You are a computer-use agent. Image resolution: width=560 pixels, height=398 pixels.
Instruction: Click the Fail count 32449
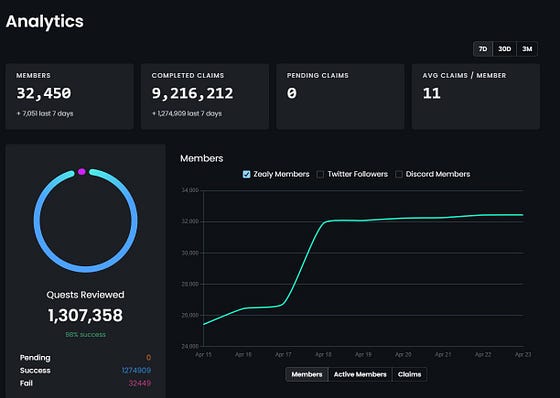[x=140, y=383]
